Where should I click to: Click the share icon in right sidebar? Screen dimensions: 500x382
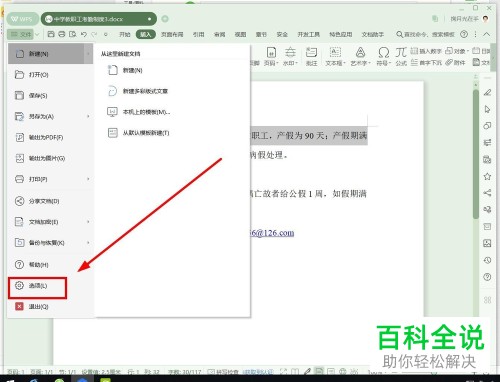click(x=487, y=193)
